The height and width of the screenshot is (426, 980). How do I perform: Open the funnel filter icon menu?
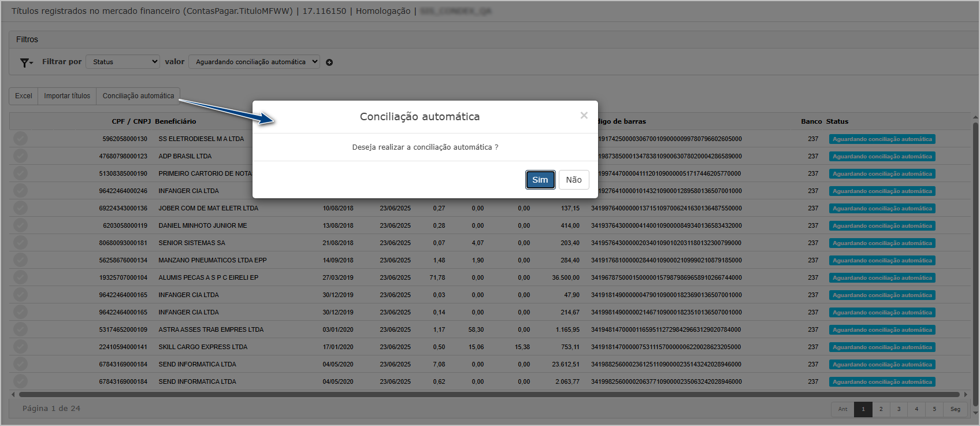click(x=27, y=62)
